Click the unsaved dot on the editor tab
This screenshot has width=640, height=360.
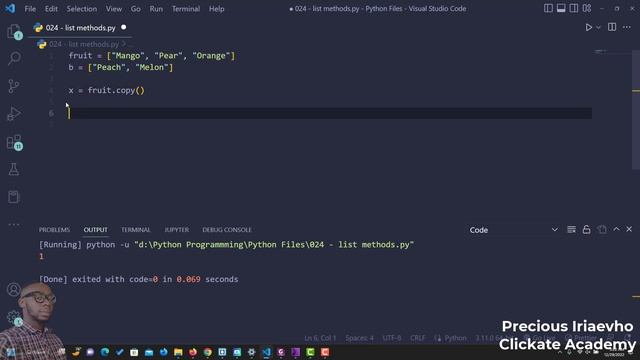(123, 27)
